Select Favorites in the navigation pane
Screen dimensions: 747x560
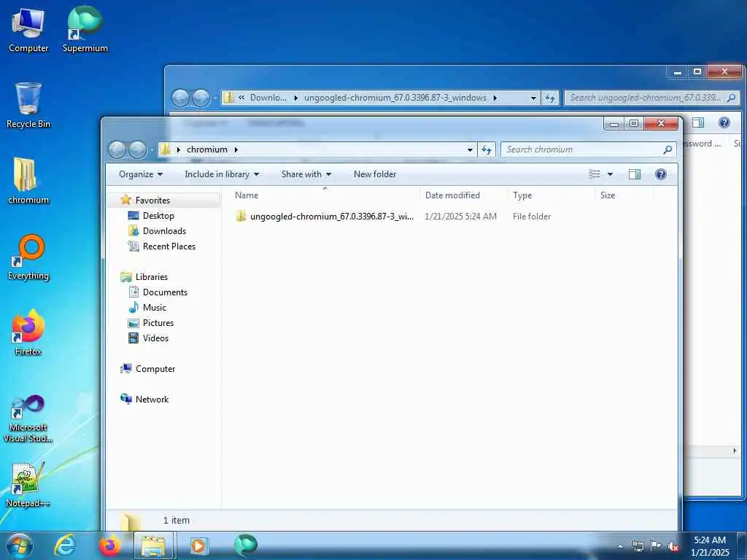pos(152,201)
